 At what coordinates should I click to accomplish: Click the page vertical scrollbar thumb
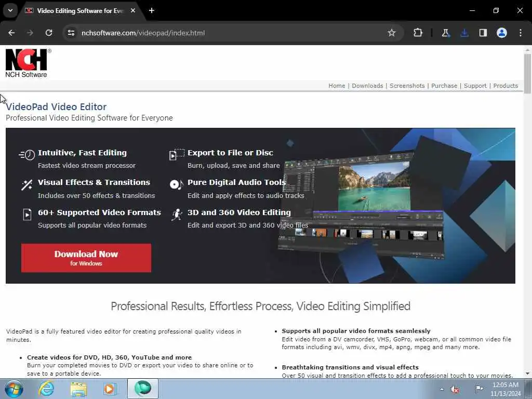pyautogui.click(x=527, y=73)
